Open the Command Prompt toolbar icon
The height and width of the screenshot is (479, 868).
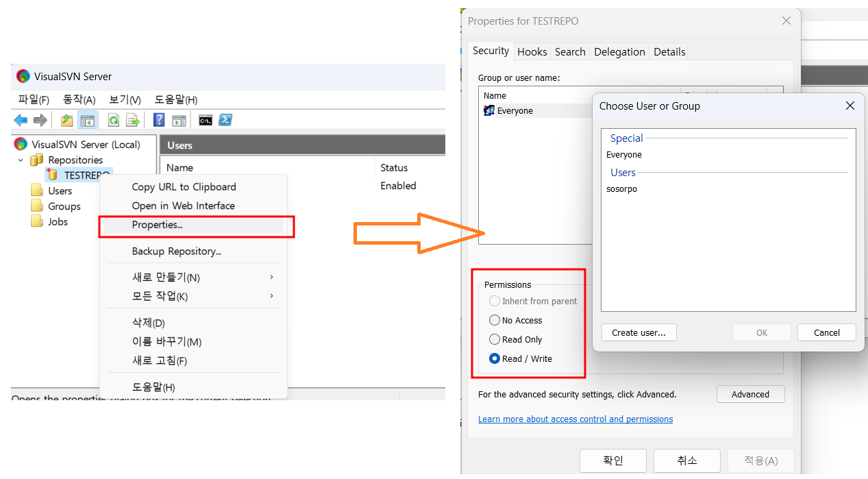[x=206, y=121]
